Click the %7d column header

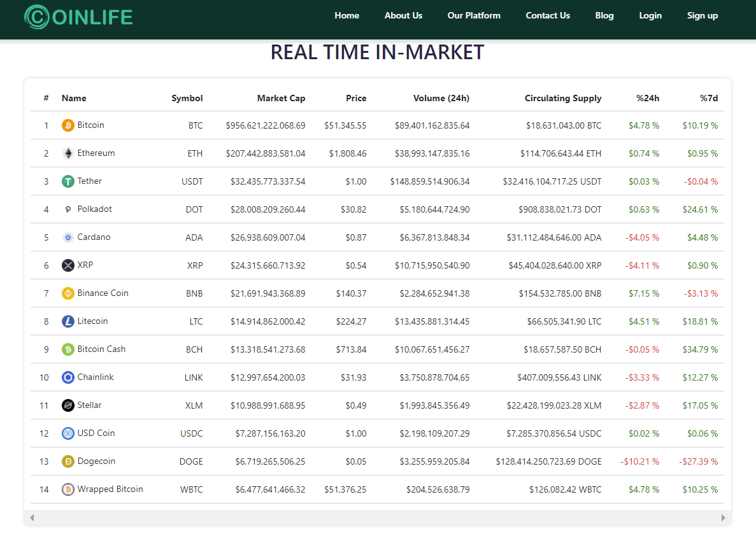709,98
